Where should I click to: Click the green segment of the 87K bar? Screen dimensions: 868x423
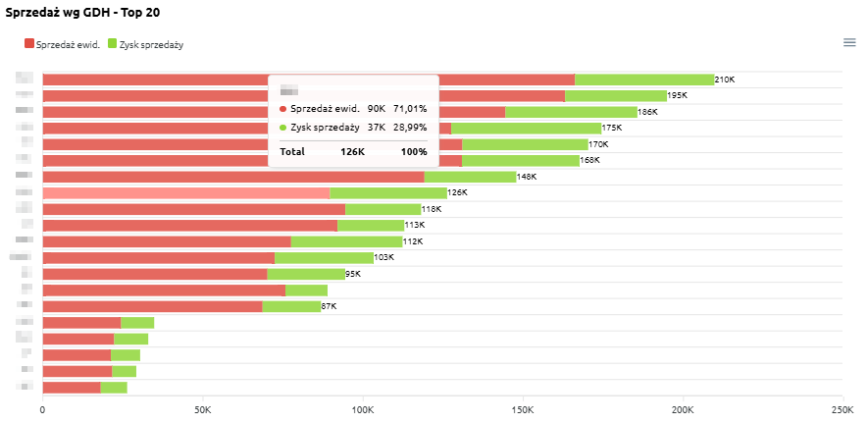click(291, 306)
